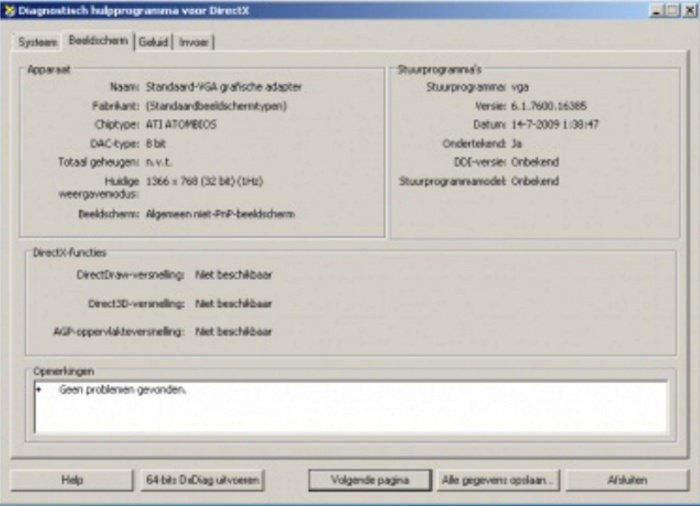Run 64-bits DxDiag uitvoeren button

pos(203,480)
